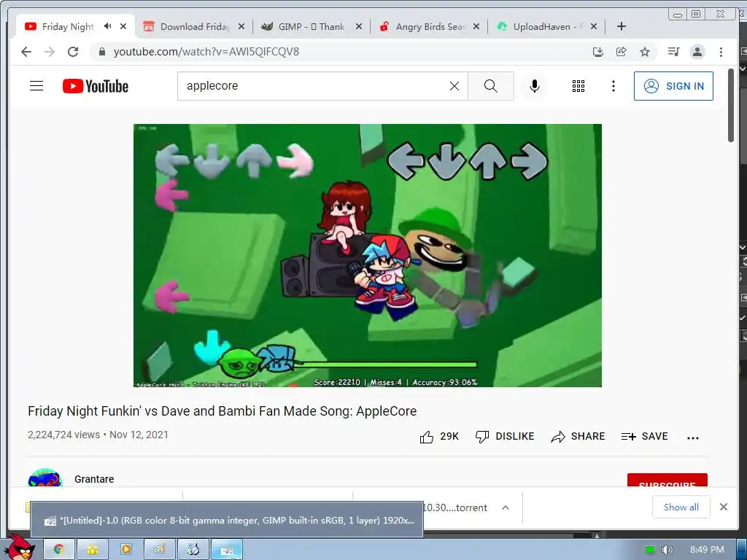Switch to the Friday Night tab

68,27
